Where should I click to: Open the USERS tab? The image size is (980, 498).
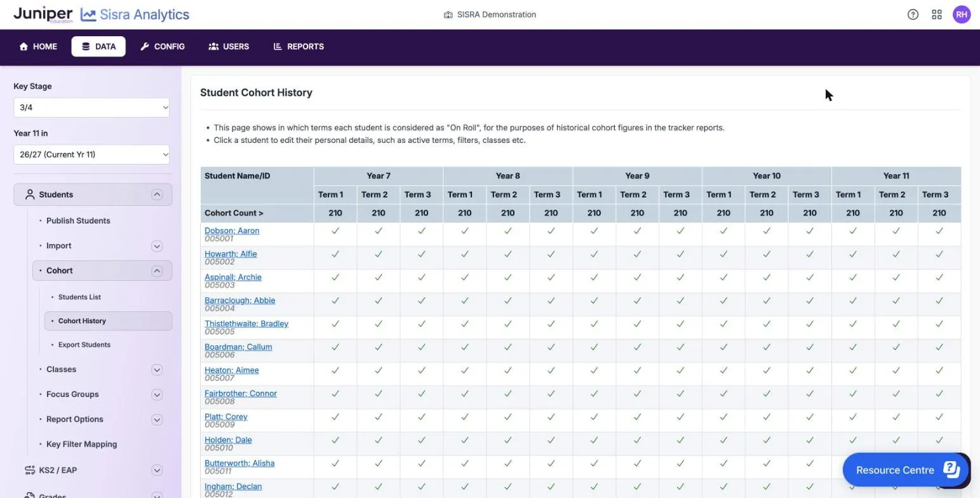(229, 46)
